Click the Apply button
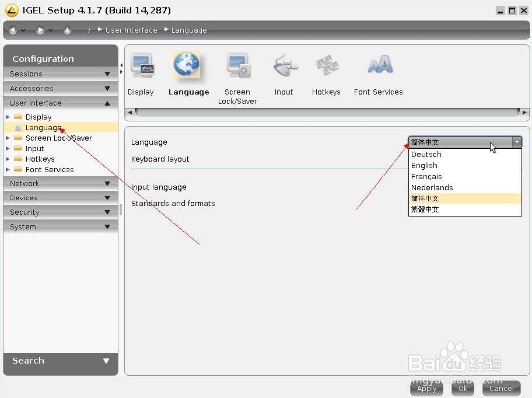 click(x=426, y=388)
